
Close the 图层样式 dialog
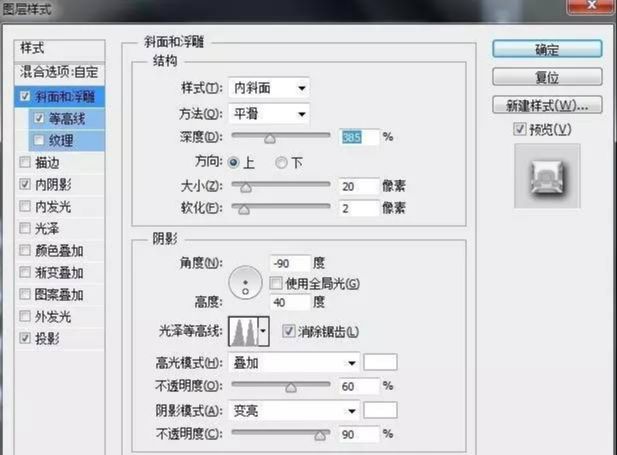(591, 6)
